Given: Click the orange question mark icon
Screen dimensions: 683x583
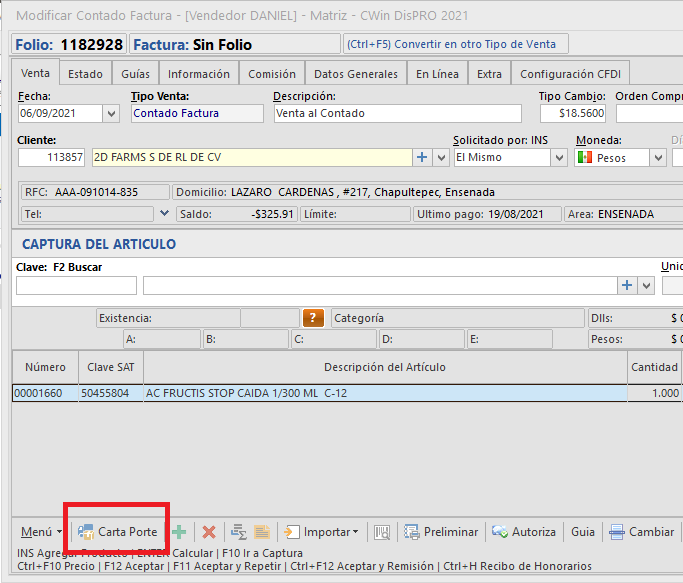Looking at the screenshot, I should click(x=314, y=318).
